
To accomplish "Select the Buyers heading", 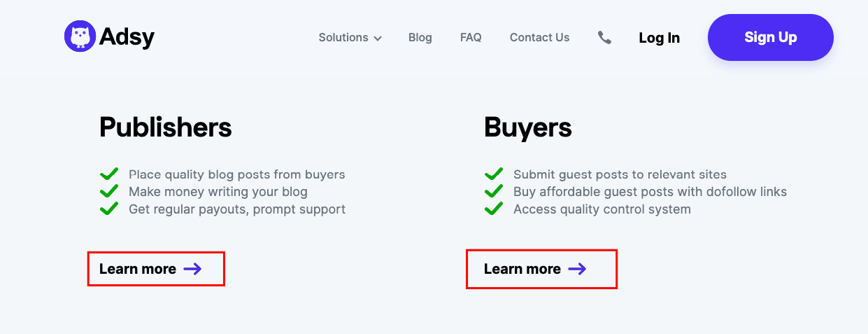I will [x=528, y=127].
